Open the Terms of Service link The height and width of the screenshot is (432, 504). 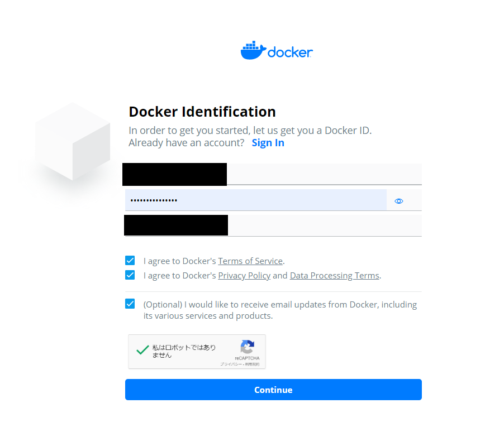click(x=250, y=261)
